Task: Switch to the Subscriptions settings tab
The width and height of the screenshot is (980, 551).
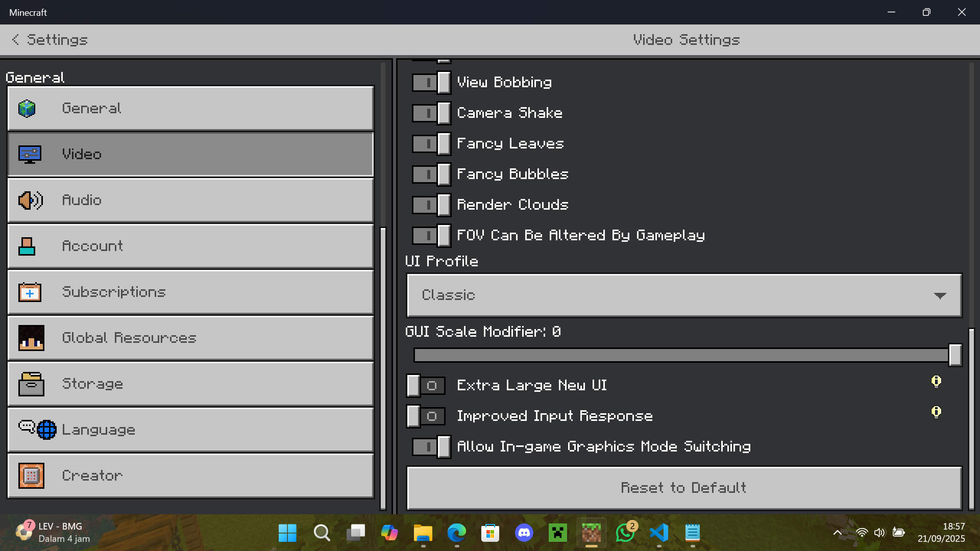Action: (190, 292)
